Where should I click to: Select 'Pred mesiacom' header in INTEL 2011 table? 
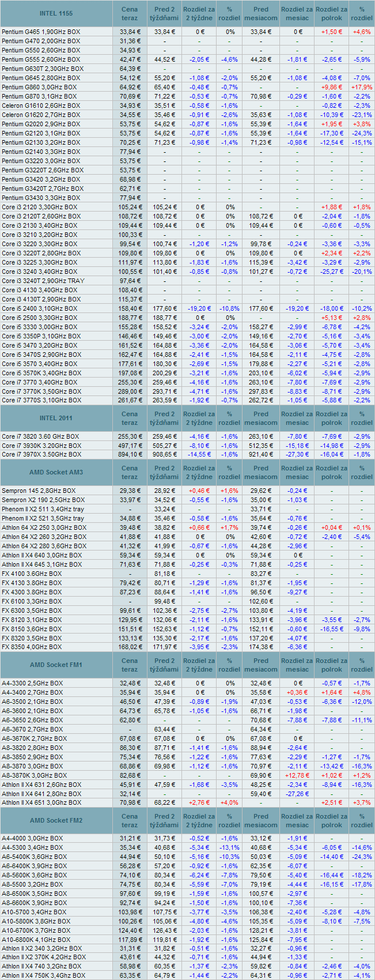(261, 418)
